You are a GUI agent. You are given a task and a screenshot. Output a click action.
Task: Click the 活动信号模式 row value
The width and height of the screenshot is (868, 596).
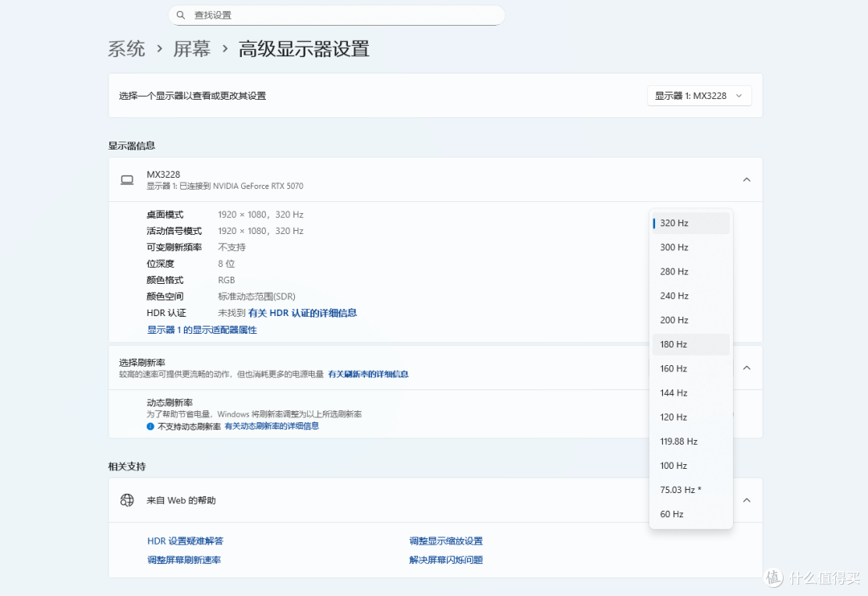(x=260, y=231)
